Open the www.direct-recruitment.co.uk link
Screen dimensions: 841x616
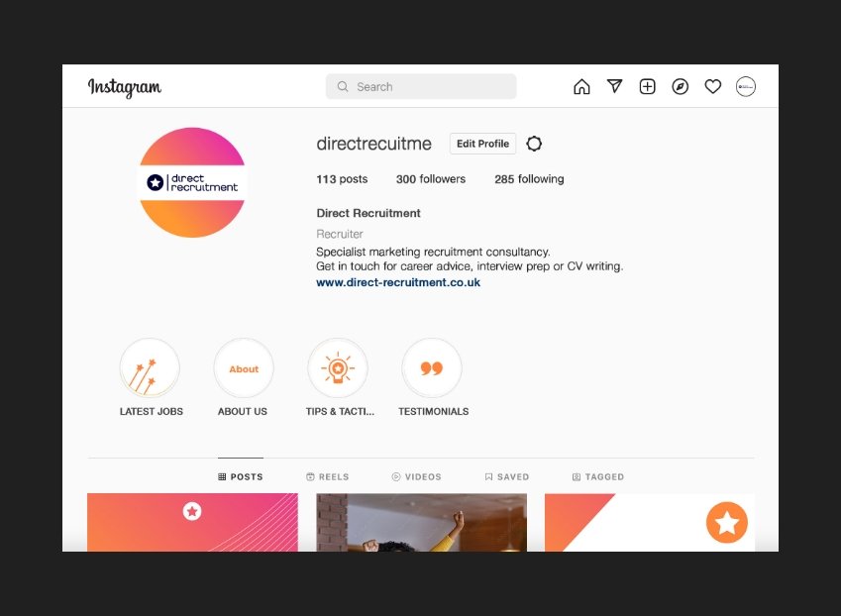pos(398,282)
